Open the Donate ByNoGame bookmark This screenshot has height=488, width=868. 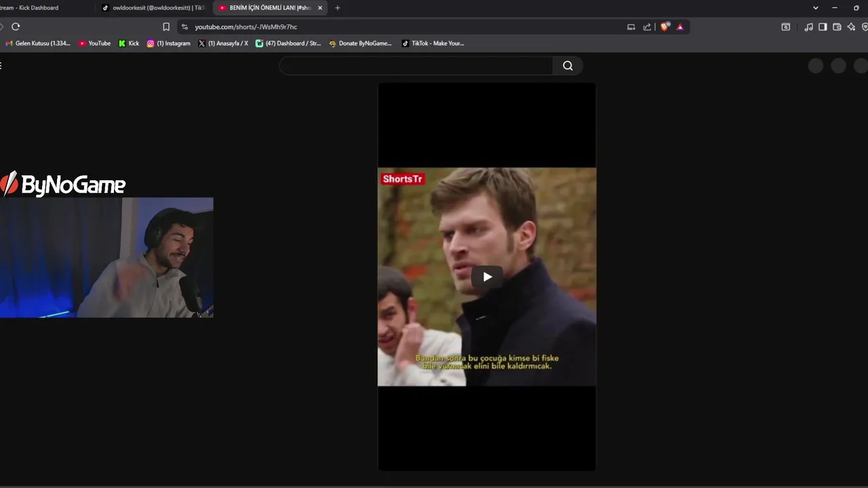tap(360, 43)
